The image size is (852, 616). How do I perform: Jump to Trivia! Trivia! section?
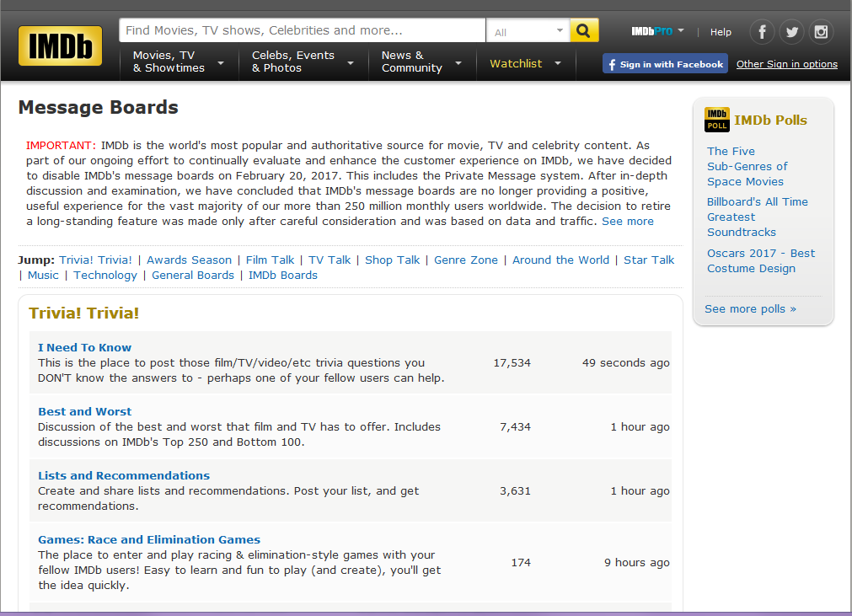click(95, 260)
